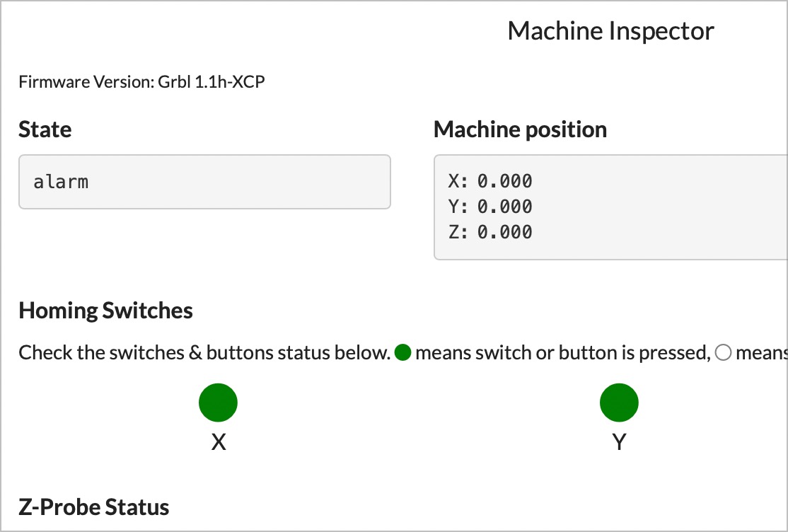
Task: Select the alarm State field
Action: coord(204,182)
